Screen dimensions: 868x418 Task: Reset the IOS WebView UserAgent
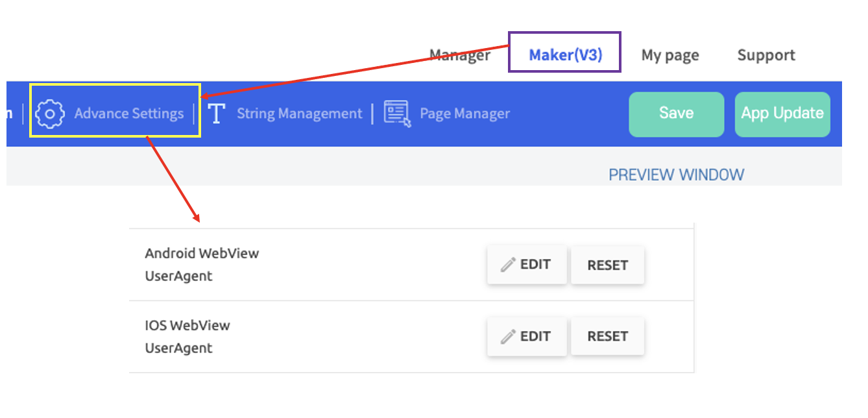point(608,336)
